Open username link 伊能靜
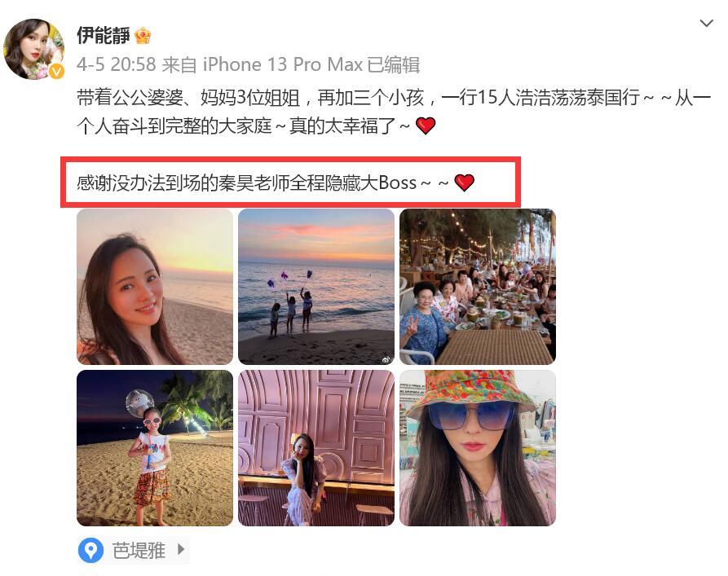 pyautogui.click(x=103, y=35)
